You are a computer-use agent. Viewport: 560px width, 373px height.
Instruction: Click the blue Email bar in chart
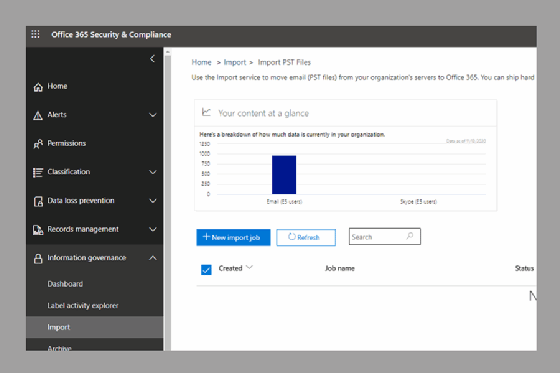(x=284, y=175)
